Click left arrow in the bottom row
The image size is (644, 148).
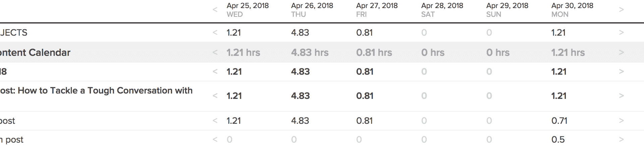coord(215,139)
